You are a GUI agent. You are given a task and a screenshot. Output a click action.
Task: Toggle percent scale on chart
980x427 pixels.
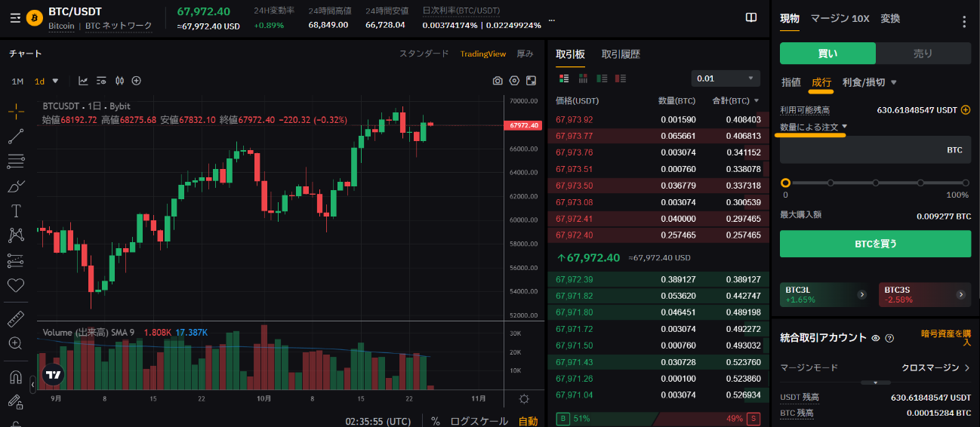coord(436,421)
